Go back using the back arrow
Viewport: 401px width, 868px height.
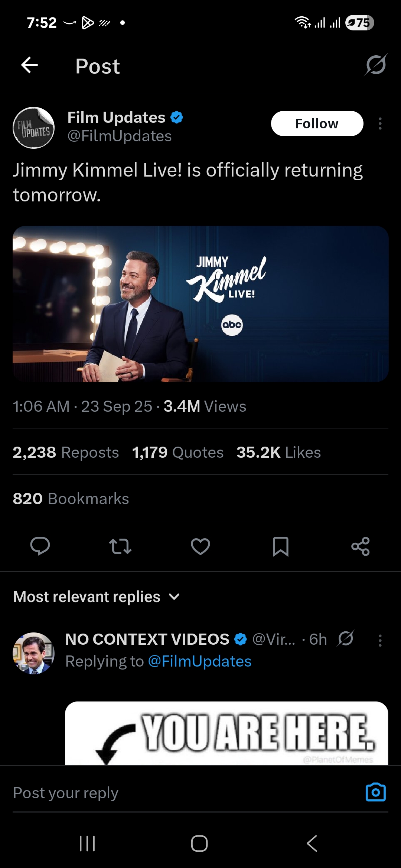point(28,66)
